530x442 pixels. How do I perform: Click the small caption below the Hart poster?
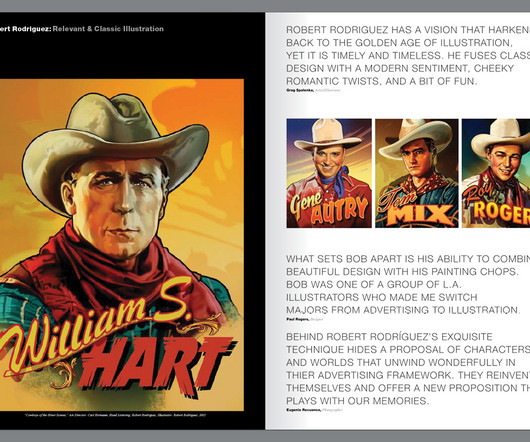115,415
